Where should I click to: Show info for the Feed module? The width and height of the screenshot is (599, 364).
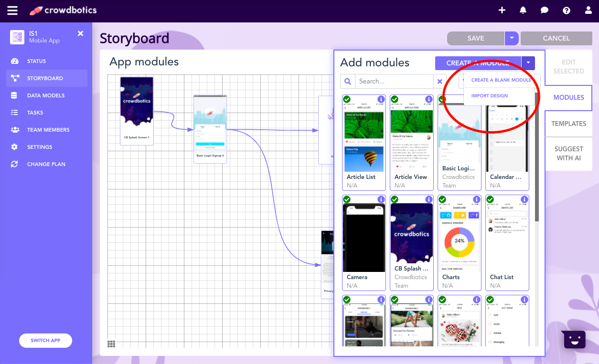pos(477,300)
